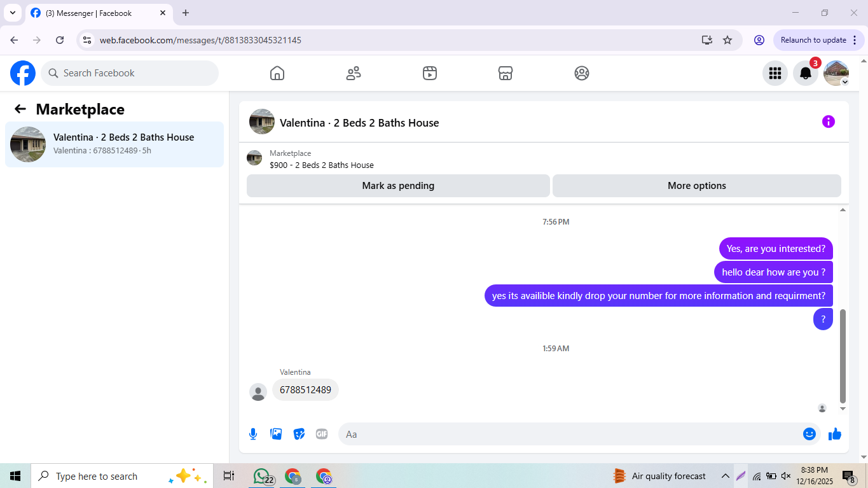Image resolution: width=868 pixels, height=488 pixels.
Task: Close the Messenger | Facebook tab
Action: point(163,13)
